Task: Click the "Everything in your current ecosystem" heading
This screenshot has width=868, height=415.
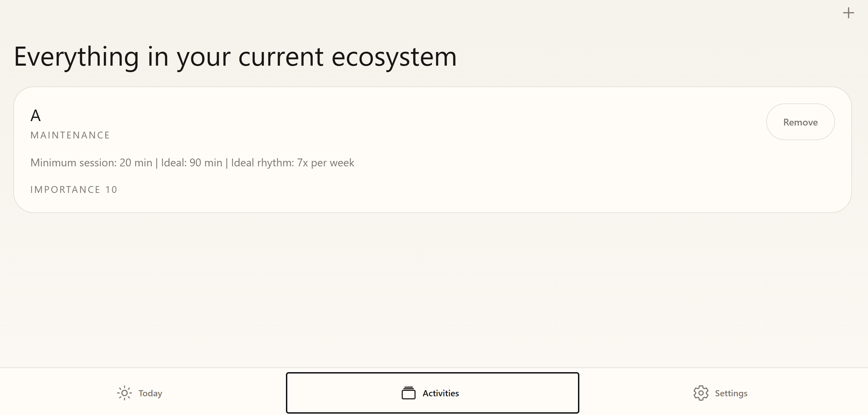Action: 235,57
